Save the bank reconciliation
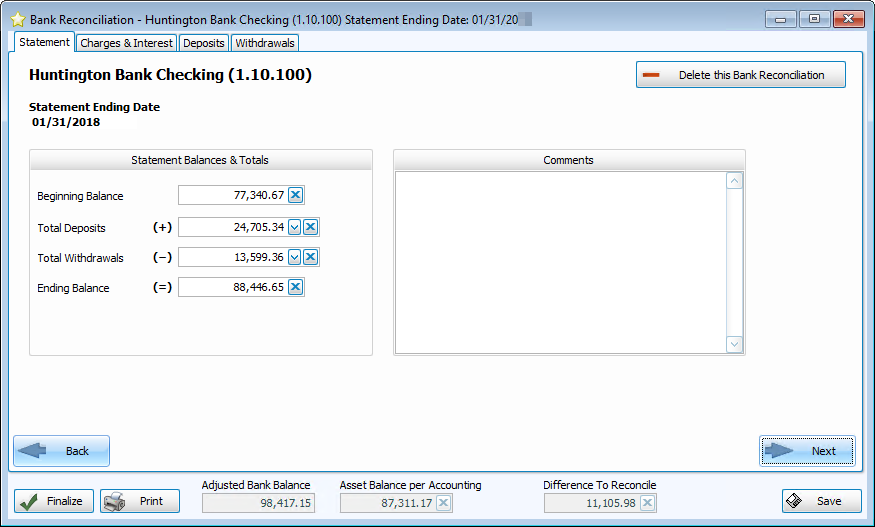Viewport: 875px width, 527px height. click(821, 501)
